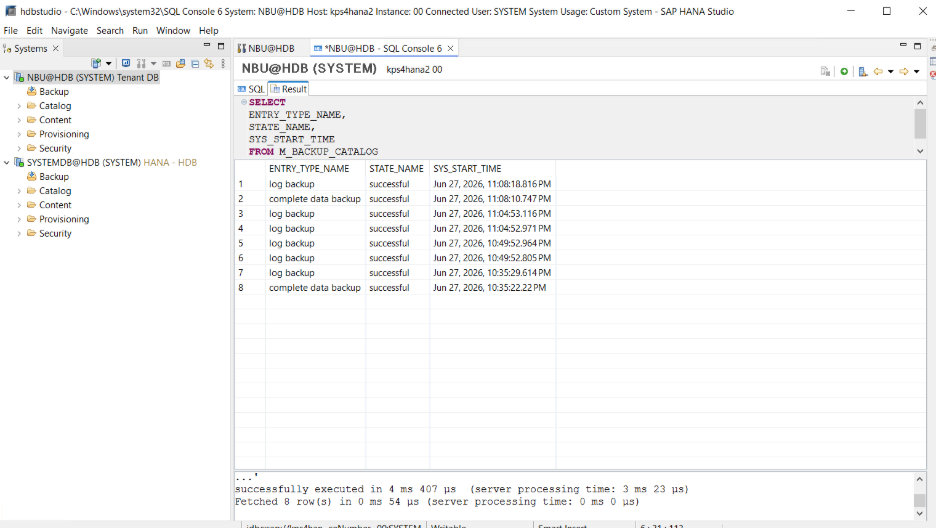Viewport: 936px width, 528px height.
Task: Close the Systems view tab
Action: [x=56, y=48]
